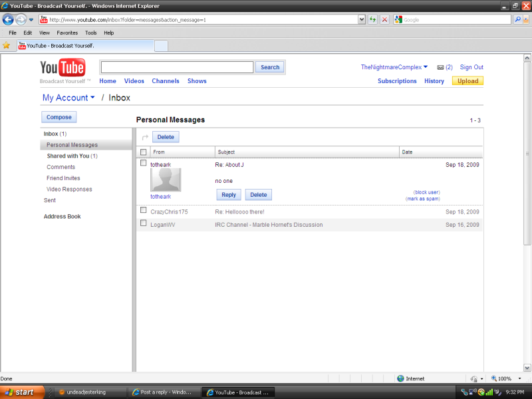532x399 pixels.
Task: Click Reply on the About J message
Action: [x=229, y=195]
